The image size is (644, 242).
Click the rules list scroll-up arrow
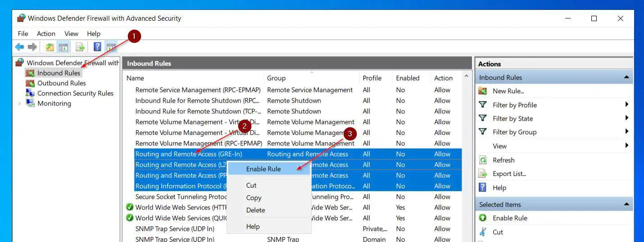(x=467, y=77)
